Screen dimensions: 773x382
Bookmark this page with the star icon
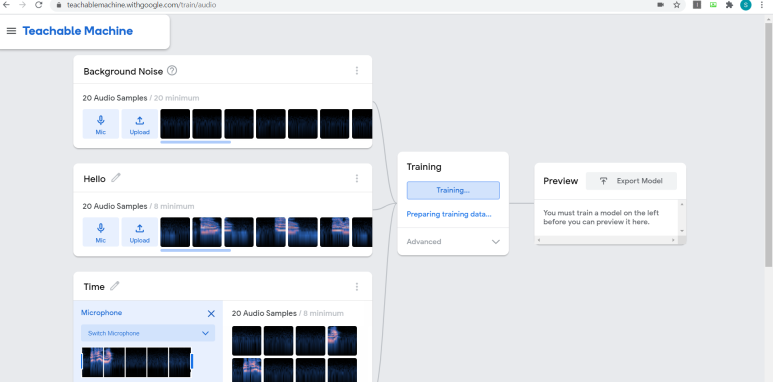[x=676, y=5]
